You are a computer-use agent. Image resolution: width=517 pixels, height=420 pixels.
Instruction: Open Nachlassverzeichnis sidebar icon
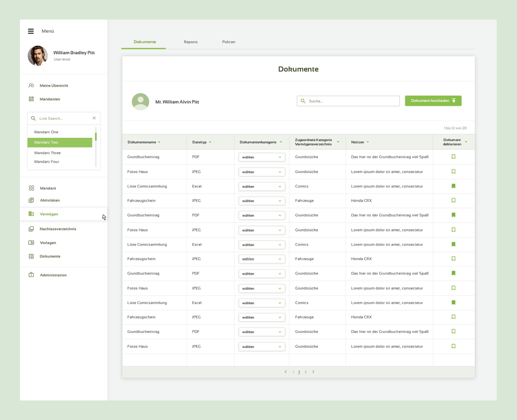(x=31, y=229)
